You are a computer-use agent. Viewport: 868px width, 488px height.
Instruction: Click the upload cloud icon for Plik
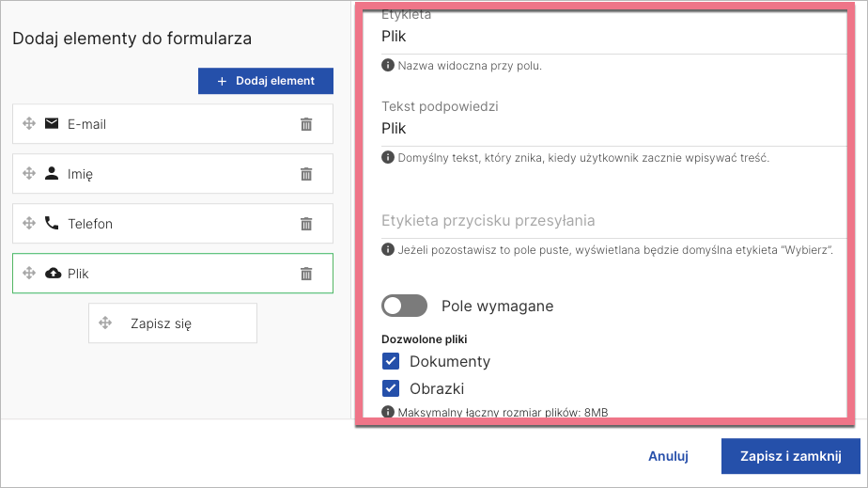point(52,274)
